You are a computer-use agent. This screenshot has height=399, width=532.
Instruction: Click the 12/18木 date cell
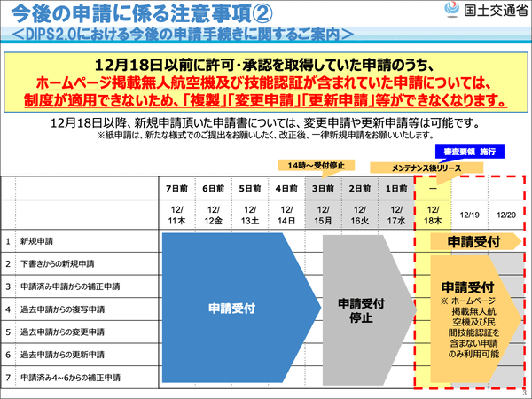pos(434,215)
